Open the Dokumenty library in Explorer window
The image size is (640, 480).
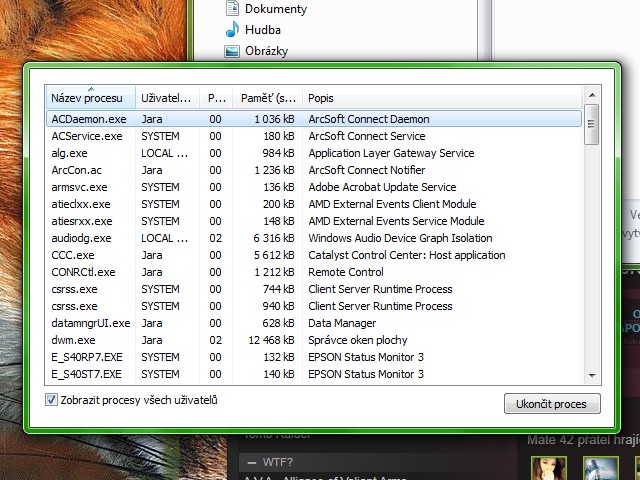tap(267, 9)
